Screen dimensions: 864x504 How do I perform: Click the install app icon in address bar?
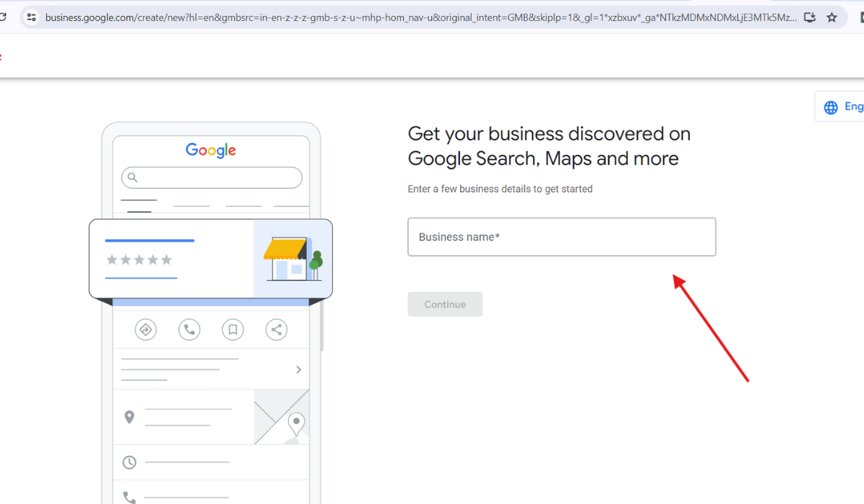[810, 17]
